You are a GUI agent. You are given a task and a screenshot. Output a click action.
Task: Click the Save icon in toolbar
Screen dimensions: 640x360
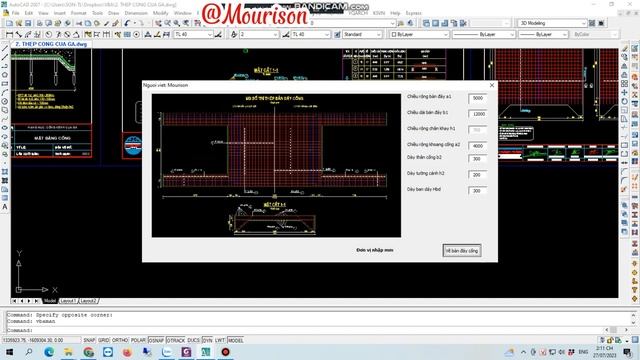tap(28, 23)
